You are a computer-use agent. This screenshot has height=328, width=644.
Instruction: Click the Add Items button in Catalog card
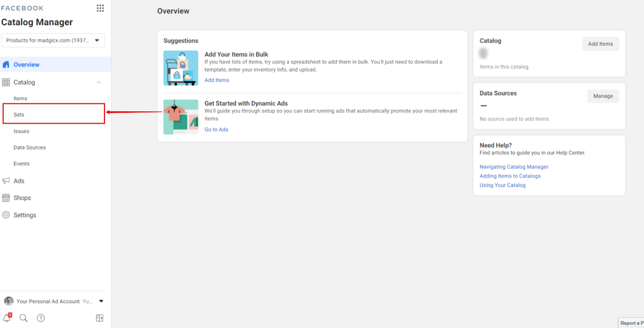601,44
